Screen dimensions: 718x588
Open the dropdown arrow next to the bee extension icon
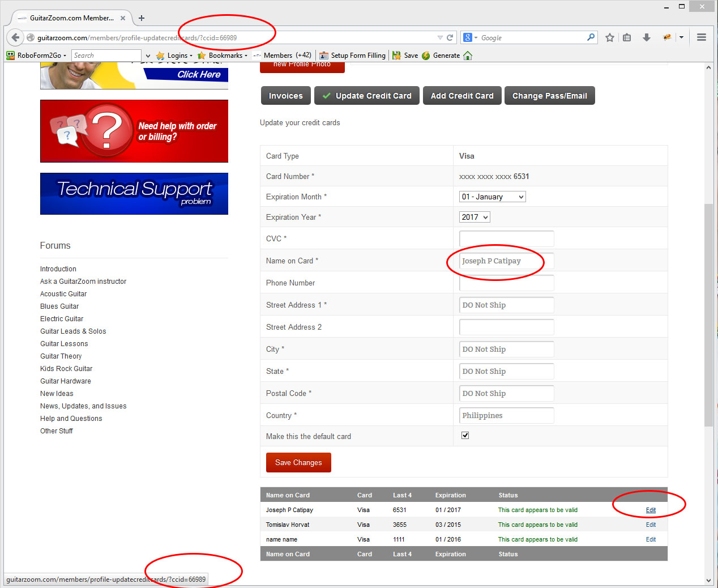click(x=681, y=37)
